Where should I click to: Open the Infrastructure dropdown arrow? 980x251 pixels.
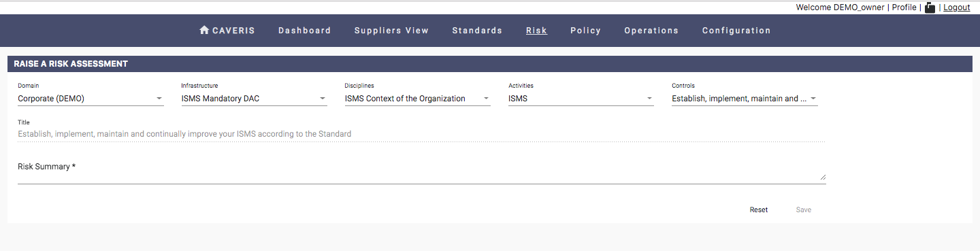coord(323,99)
